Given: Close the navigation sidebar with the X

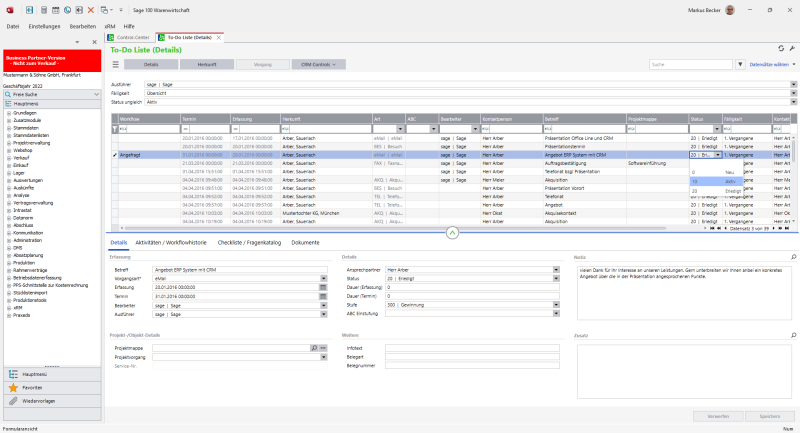Looking at the screenshot, I should 94,42.
